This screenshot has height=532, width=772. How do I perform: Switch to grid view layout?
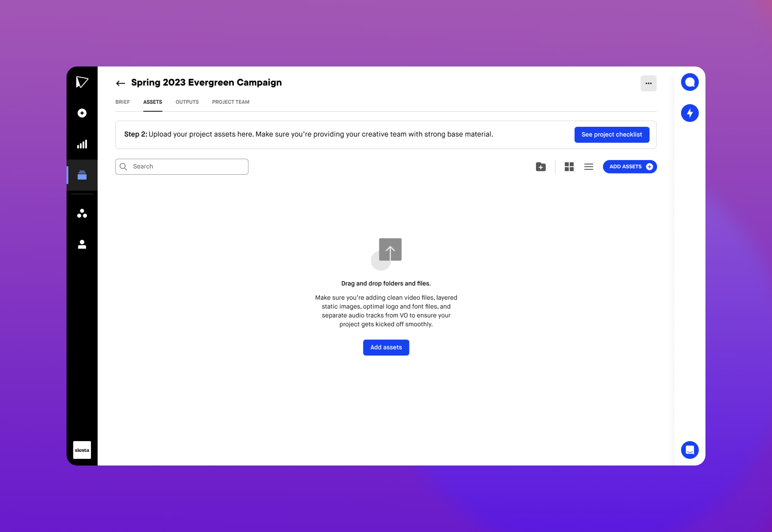tap(568, 166)
